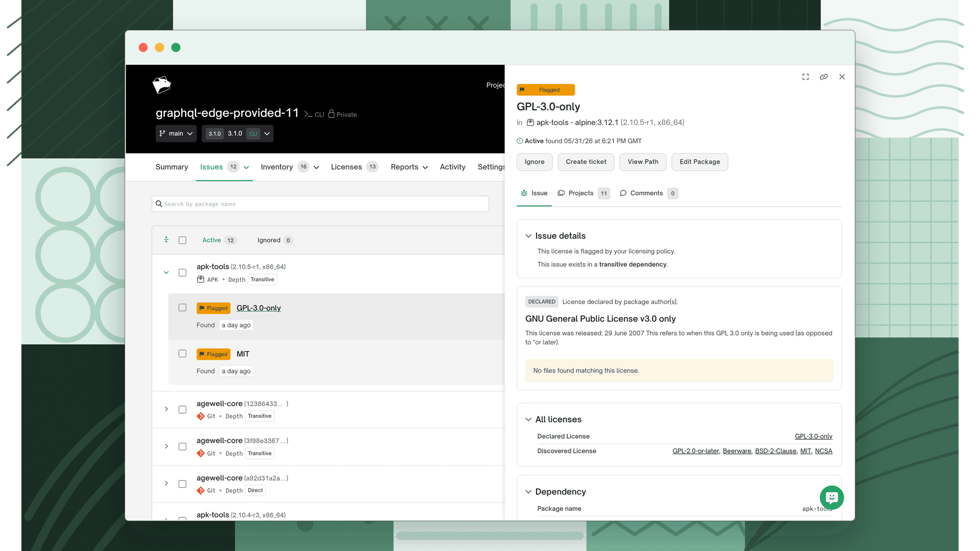Open the Reports dropdown arrow
Screen dimensions: 980x551
tap(425, 167)
